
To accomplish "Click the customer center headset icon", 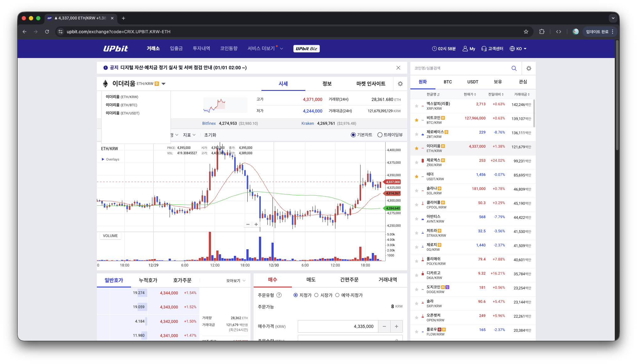I will 484,49.
